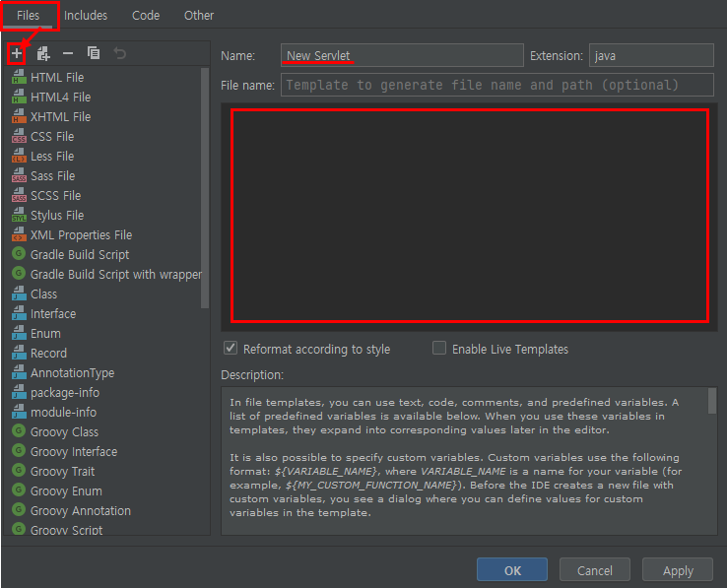Select the Gradle Build Script icon
This screenshot has height=588, width=727.
19,254
